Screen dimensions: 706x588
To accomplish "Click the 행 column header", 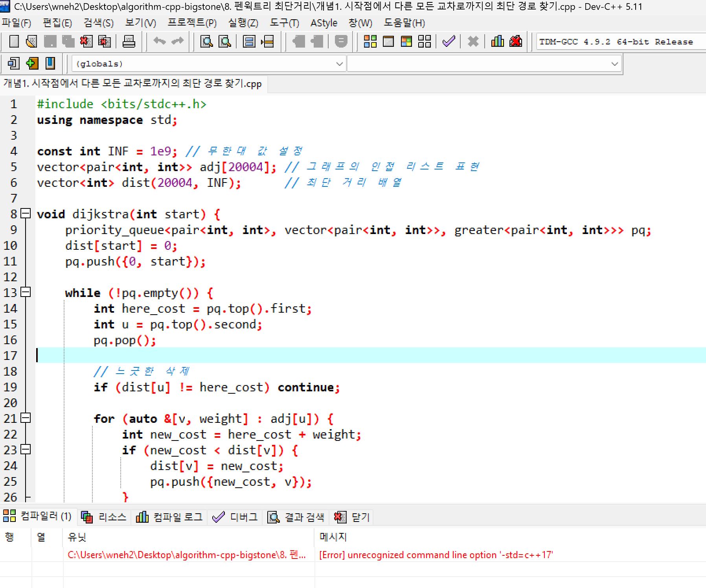I will tap(16, 537).
